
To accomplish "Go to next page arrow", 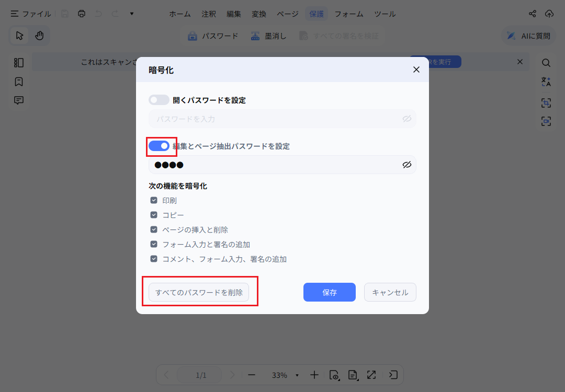I will pyautogui.click(x=232, y=375).
